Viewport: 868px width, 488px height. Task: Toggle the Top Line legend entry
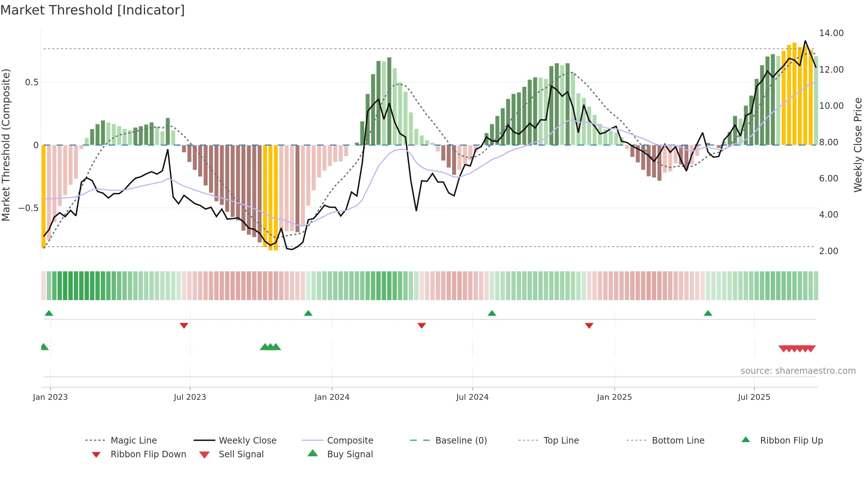tap(549, 440)
